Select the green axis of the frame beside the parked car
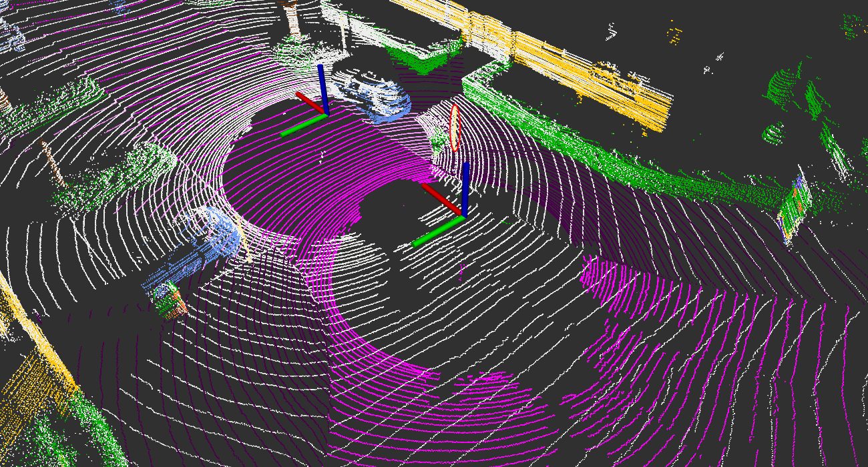The width and height of the screenshot is (868, 467). coord(304,125)
